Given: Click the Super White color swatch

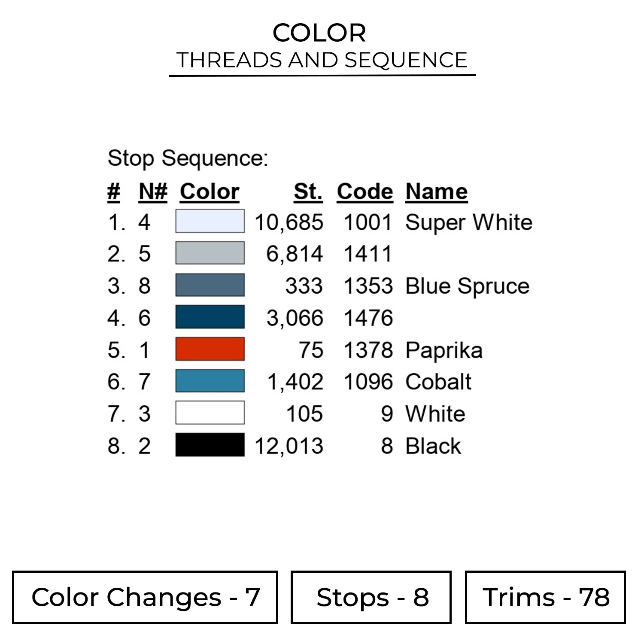Looking at the screenshot, I should (210, 221).
